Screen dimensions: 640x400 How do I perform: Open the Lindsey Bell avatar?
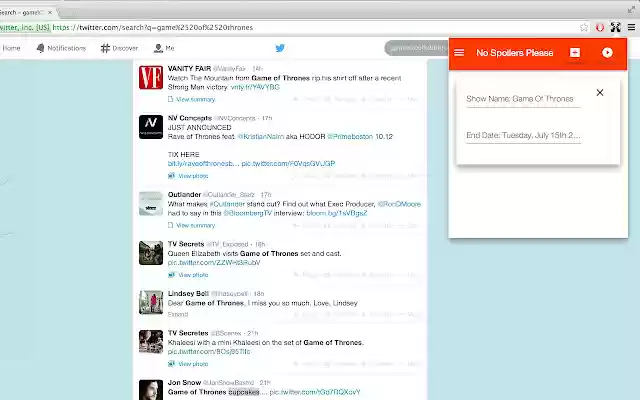(x=151, y=302)
